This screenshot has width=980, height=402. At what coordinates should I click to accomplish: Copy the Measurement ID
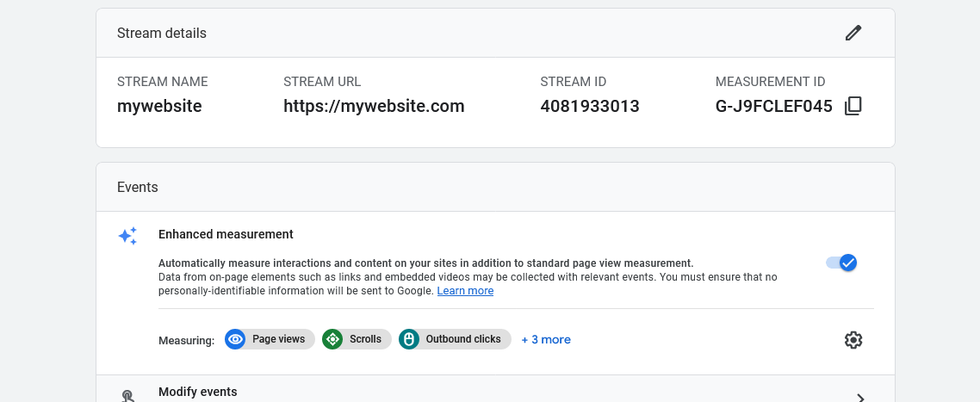pyautogui.click(x=853, y=106)
